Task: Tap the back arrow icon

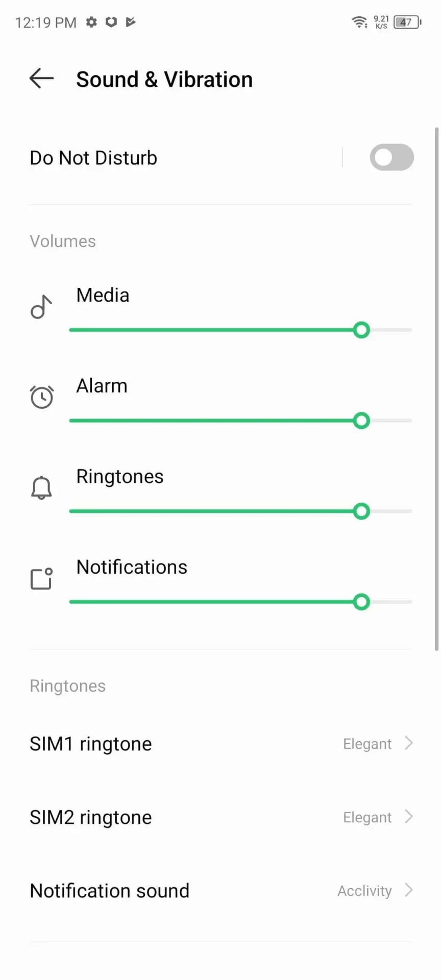Action: [x=41, y=79]
